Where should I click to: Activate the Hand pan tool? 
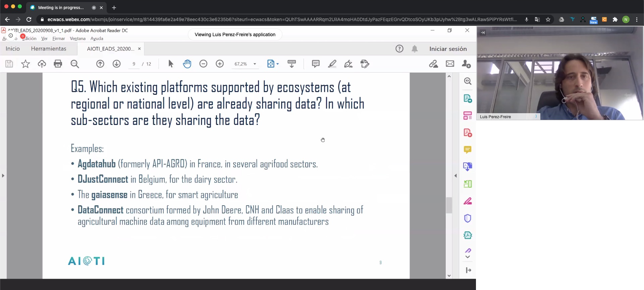point(187,64)
